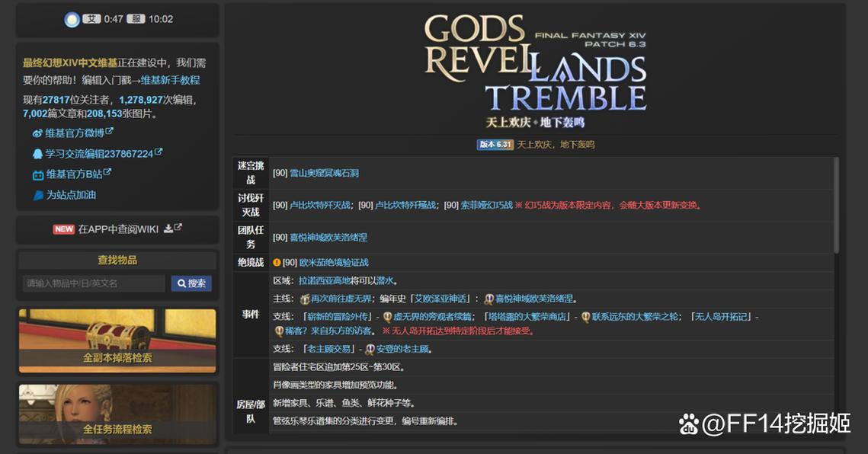Click the 208,153 images count

(x=104, y=113)
